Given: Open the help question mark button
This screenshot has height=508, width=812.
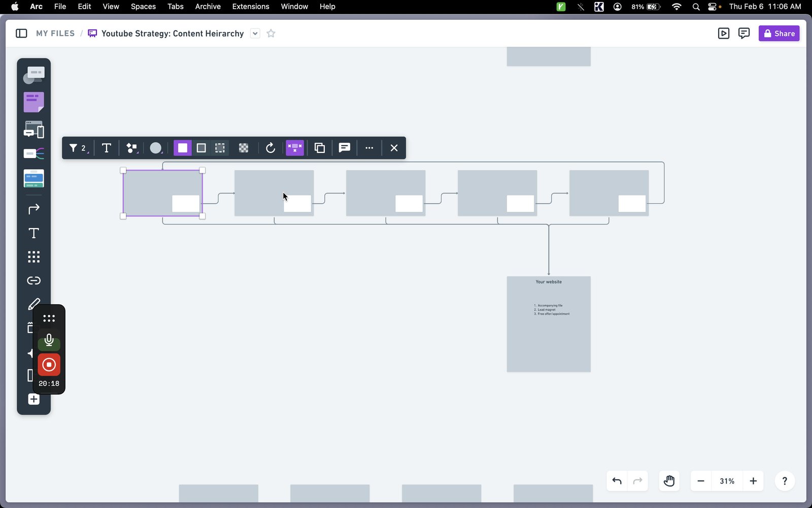Looking at the screenshot, I should point(785,481).
